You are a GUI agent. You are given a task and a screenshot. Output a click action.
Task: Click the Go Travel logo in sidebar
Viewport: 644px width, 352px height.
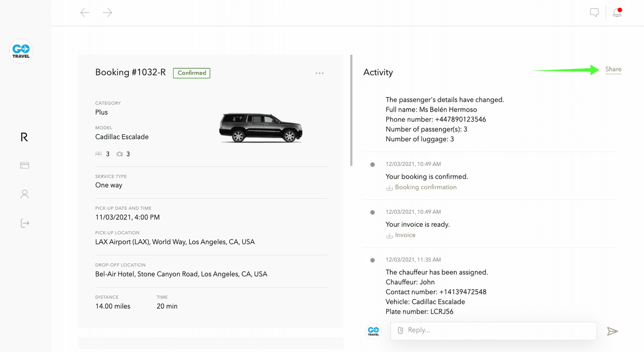21,51
